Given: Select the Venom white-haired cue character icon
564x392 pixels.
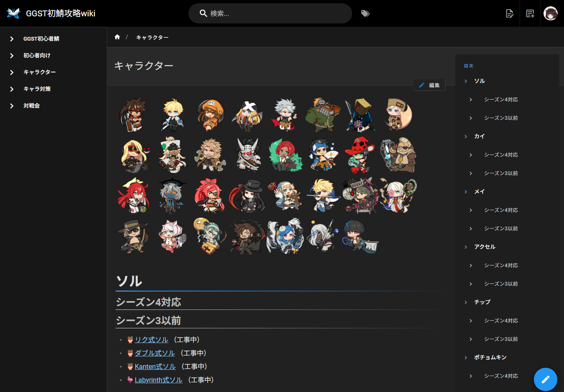Looking at the screenshot, I should [323, 236].
